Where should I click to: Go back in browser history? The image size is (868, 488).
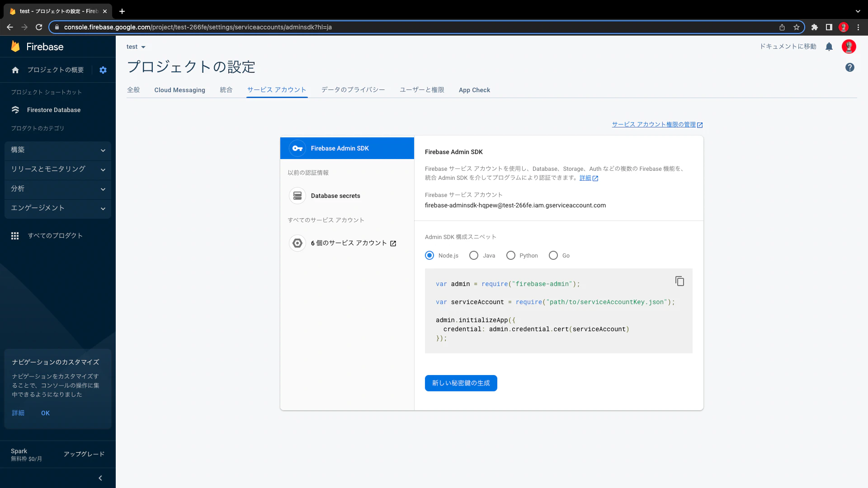[10, 27]
